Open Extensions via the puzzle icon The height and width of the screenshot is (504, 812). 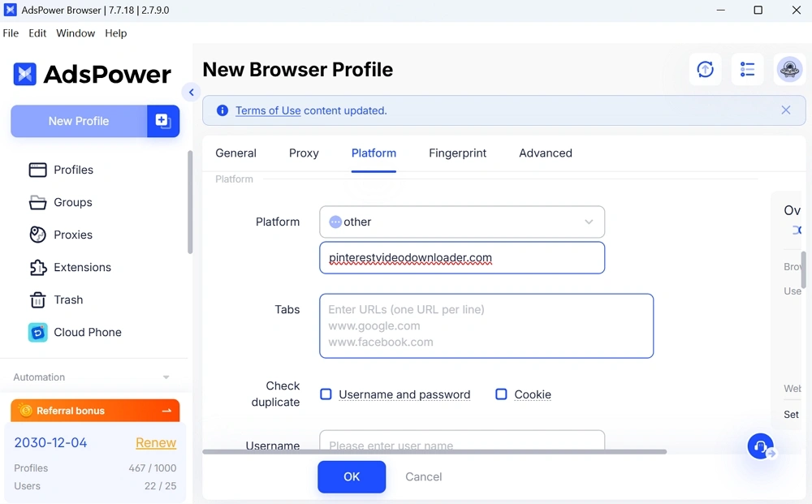coord(37,267)
